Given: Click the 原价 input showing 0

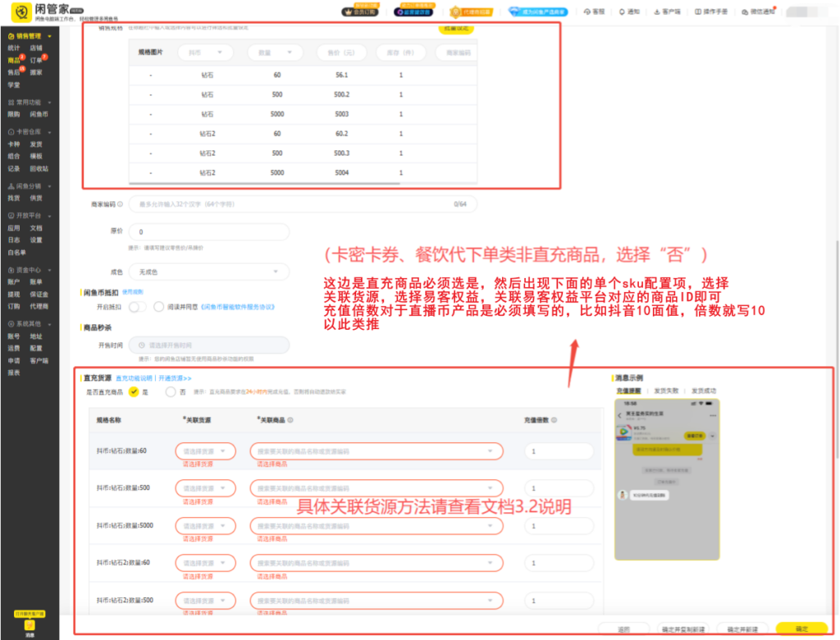Looking at the screenshot, I should (x=209, y=231).
